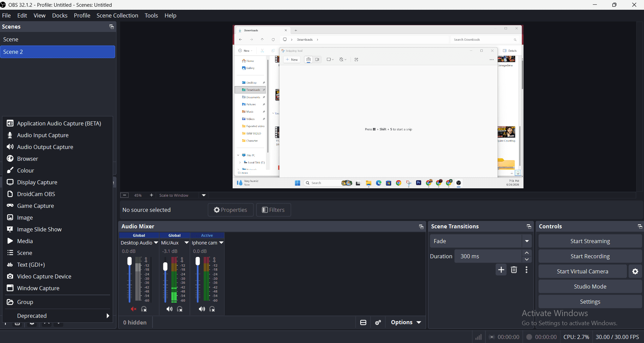Add a Colour source
Screen dimensions: 644x343
coord(58,170)
